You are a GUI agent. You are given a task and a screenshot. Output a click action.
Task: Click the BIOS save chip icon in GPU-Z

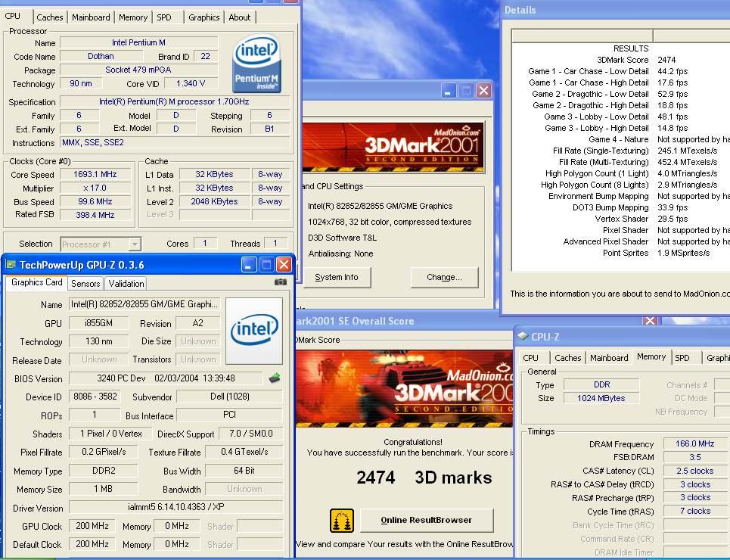coord(275,378)
